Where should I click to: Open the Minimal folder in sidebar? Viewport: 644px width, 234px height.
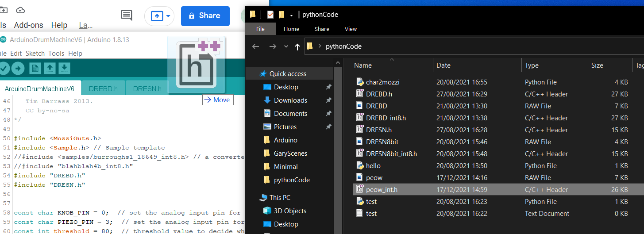point(285,167)
